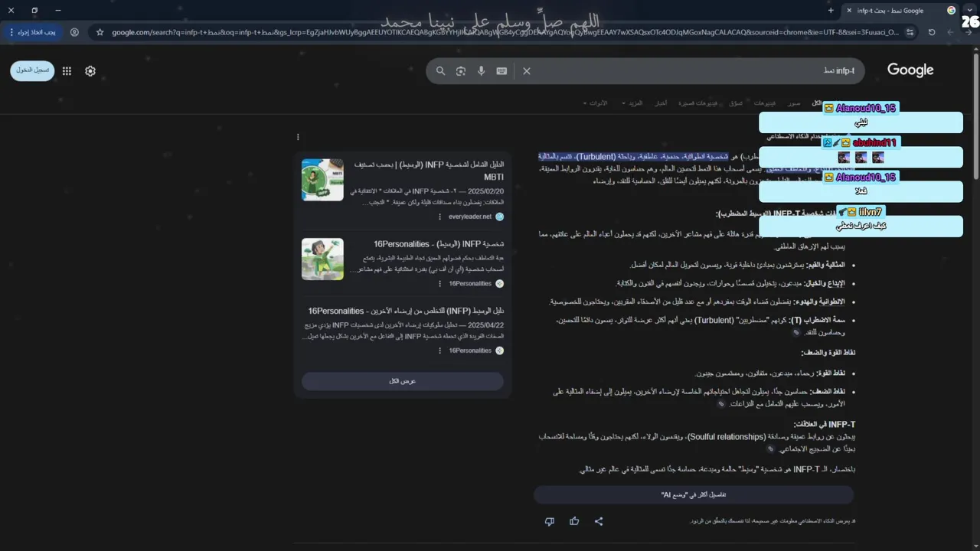This screenshot has width=980, height=551.
Task: Share the AI overview
Action: (599, 521)
